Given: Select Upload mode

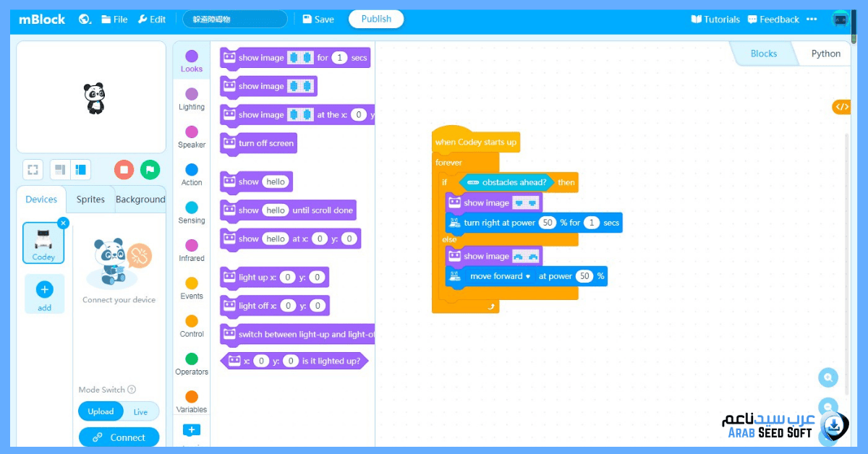Looking at the screenshot, I should tap(101, 411).
